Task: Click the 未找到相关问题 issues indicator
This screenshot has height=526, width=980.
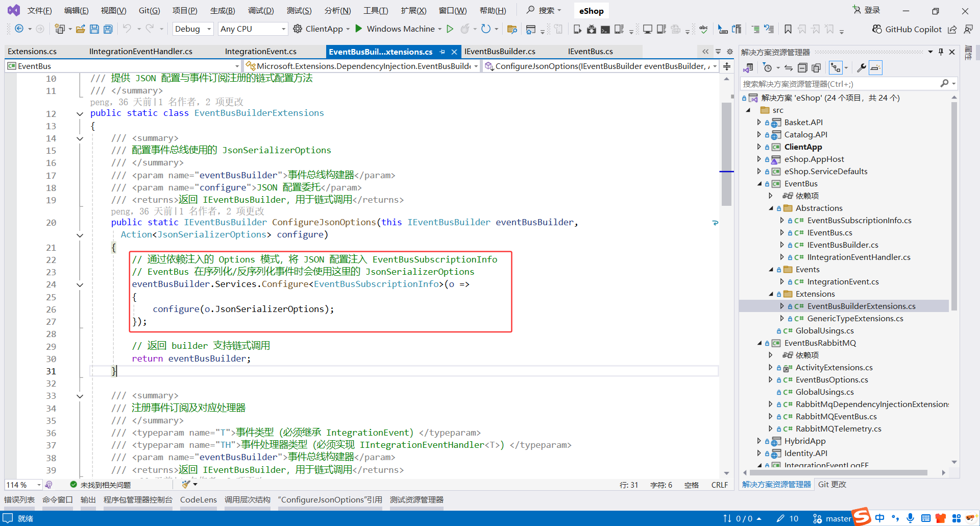Action: [x=101, y=485]
